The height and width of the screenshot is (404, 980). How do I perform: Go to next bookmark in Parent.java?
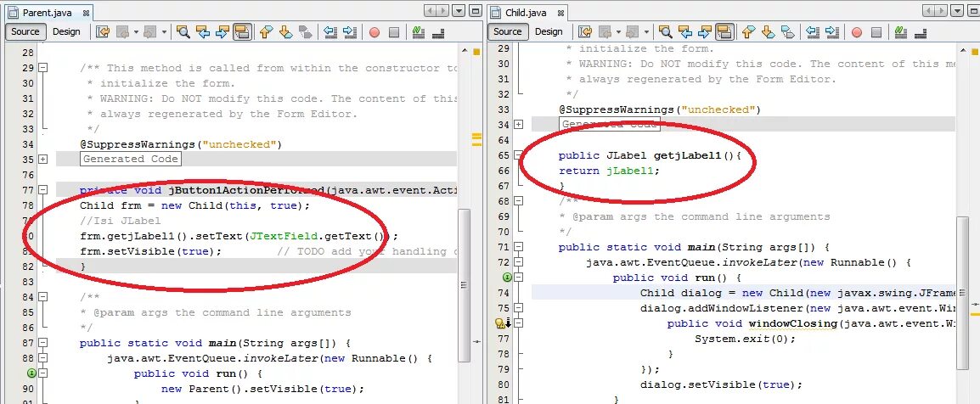pos(286,32)
